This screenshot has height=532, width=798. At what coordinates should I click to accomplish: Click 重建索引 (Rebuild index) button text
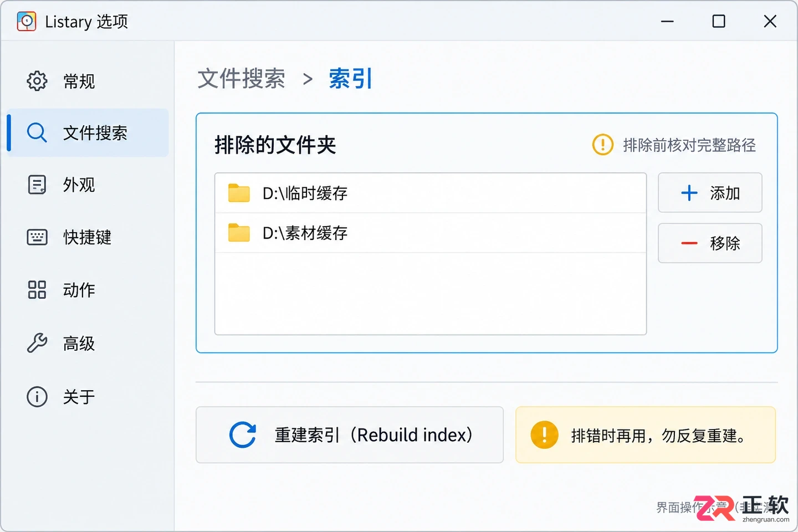tap(374, 435)
